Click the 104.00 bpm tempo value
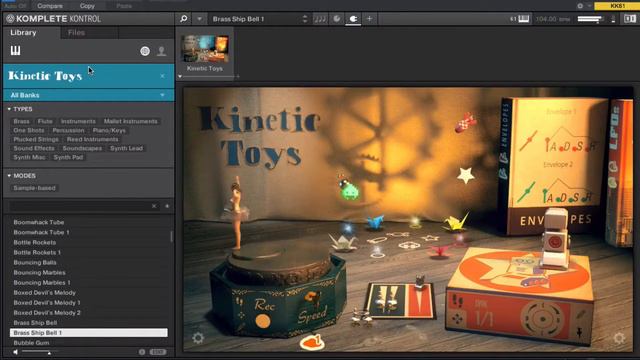Screen dimensions: 640x360 pos(552,19)
